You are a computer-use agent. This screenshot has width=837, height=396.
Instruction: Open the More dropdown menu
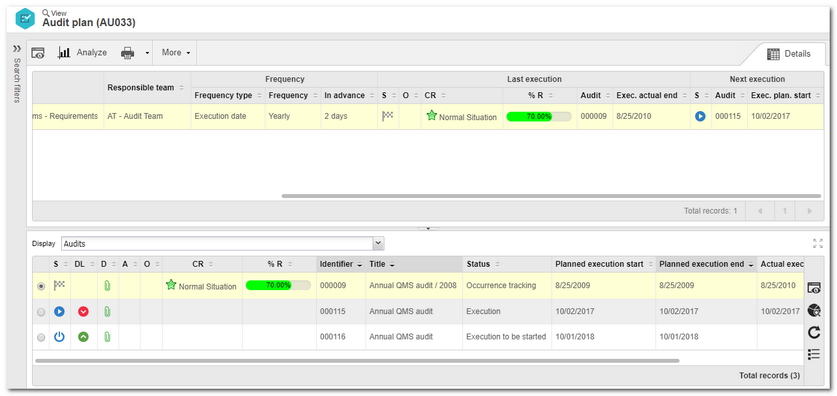point(176,53)
